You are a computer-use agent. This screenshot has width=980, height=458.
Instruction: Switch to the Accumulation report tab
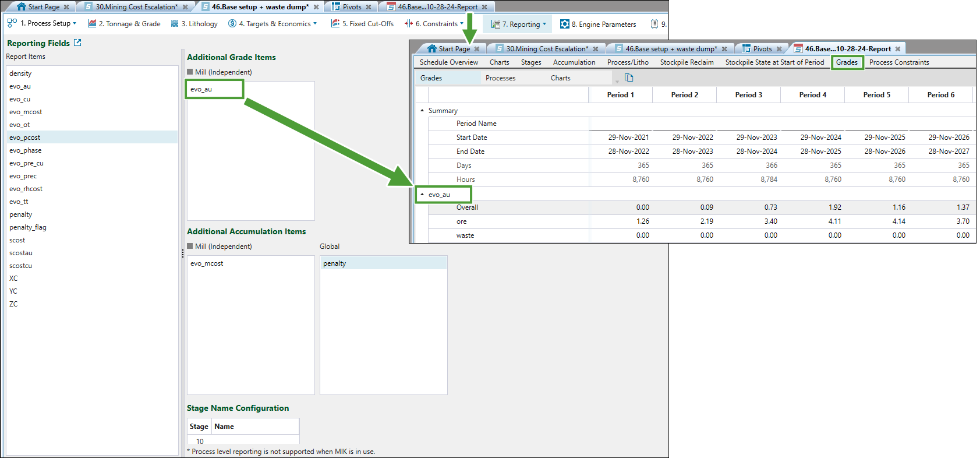(x=574, y=62)
